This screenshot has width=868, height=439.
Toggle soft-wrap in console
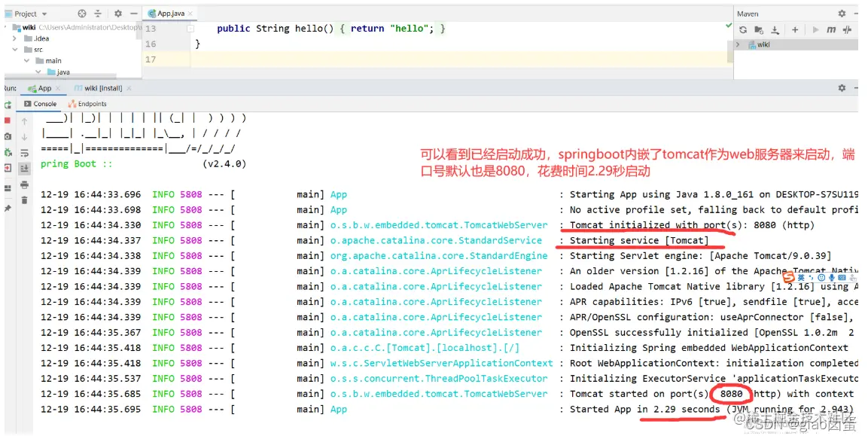(24, 153)
